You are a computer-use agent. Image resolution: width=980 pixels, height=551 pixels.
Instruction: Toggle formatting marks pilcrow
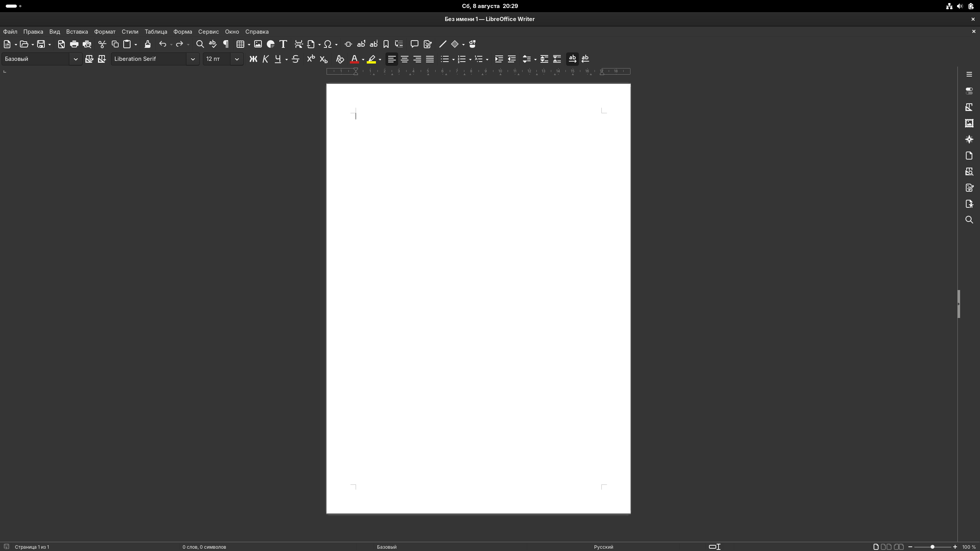(x=226, y=44)
